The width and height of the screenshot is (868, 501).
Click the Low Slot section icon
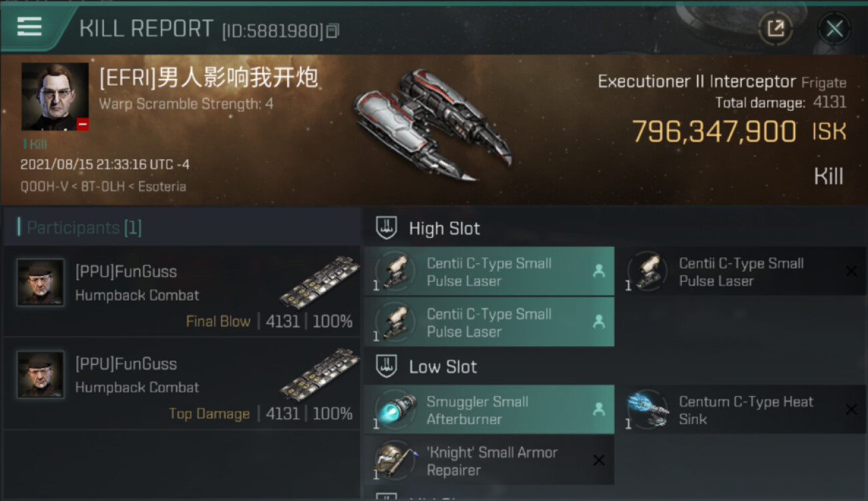tap(387, 366)
